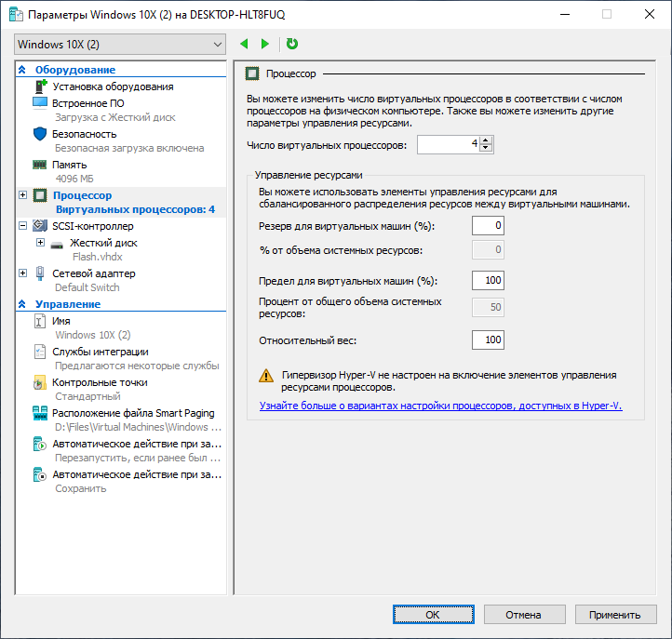672x639 pixels.
Task: Select the Имя item under Управление
Action: [x=61, y=321]
